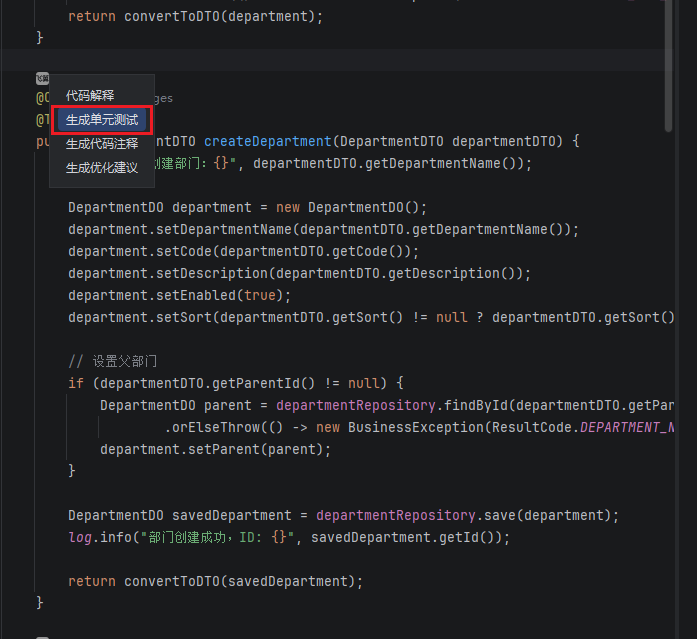
Task: Select 代码解释 from the popup menu
Action: 90,96
